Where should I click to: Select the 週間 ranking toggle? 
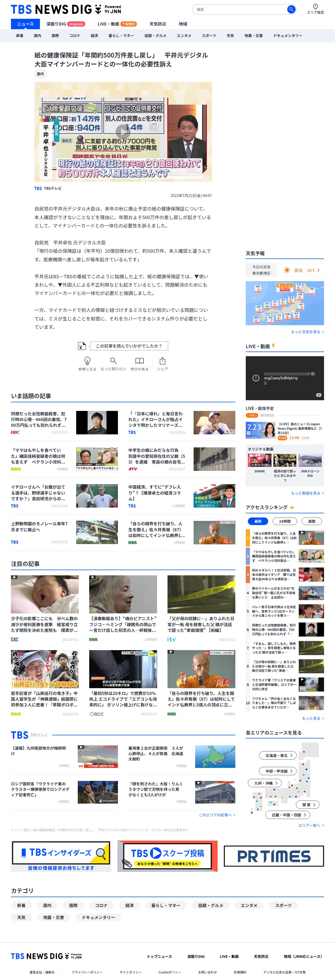point(311,521)
